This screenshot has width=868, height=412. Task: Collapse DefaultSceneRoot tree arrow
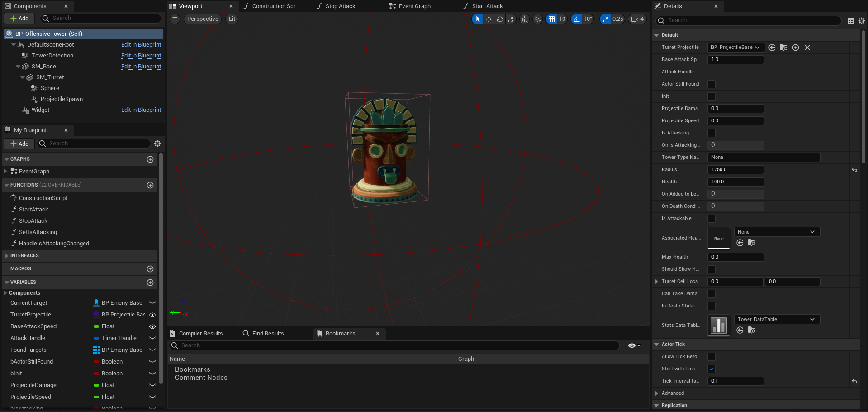point(14,45)
